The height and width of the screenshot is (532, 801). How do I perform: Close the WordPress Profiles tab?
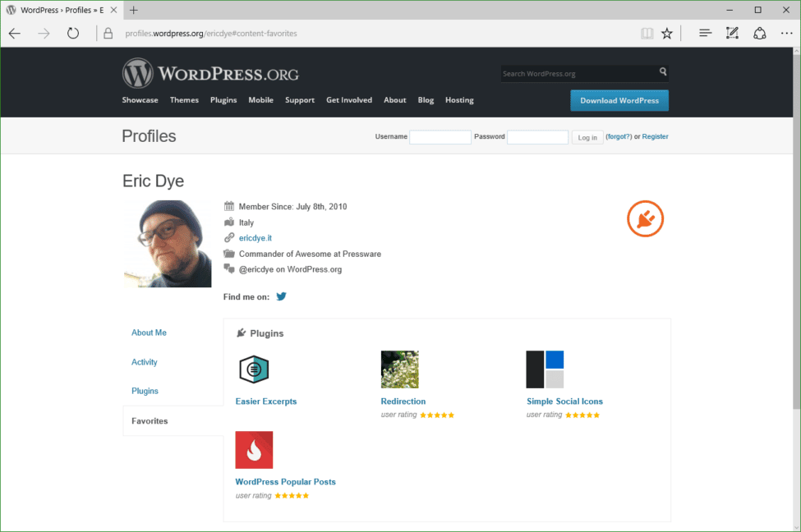(x=114, y=10)
